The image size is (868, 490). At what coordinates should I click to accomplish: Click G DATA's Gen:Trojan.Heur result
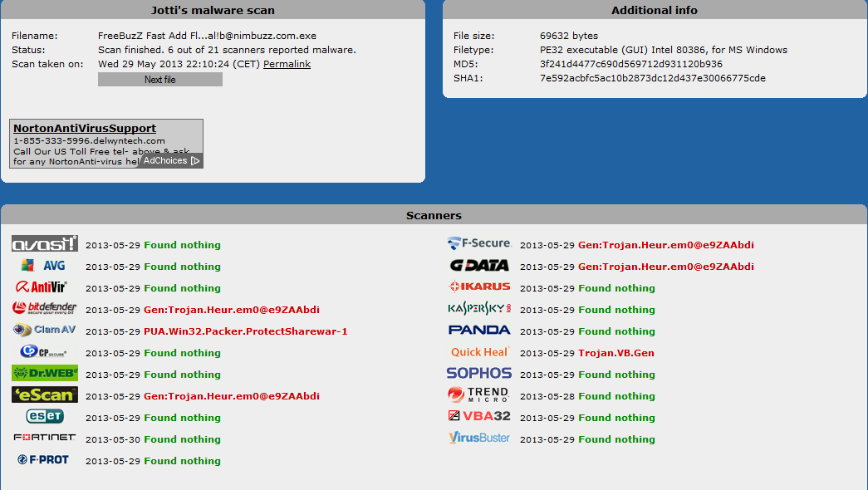coord(666,267)
